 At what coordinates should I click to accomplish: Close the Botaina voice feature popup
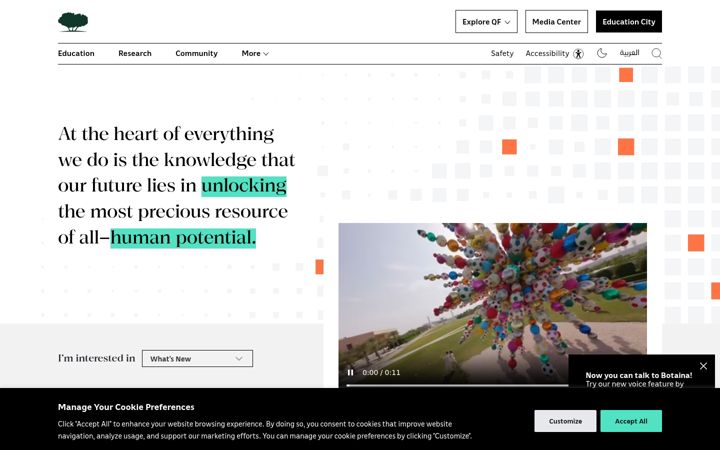coord(703,366)
